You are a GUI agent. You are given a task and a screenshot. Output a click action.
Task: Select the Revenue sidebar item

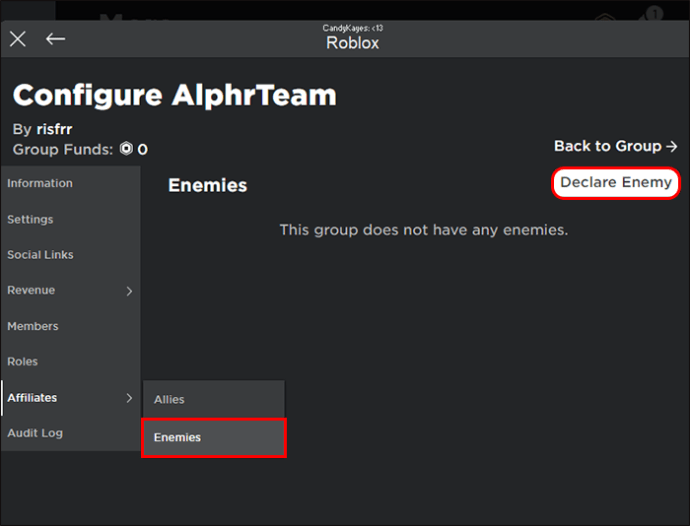tap(70, 290)
